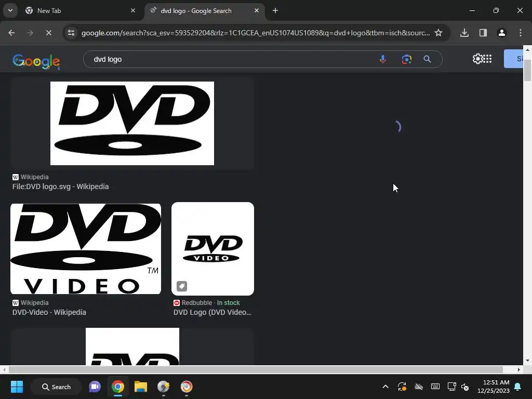Go back to the previous page

click(11, 33)
